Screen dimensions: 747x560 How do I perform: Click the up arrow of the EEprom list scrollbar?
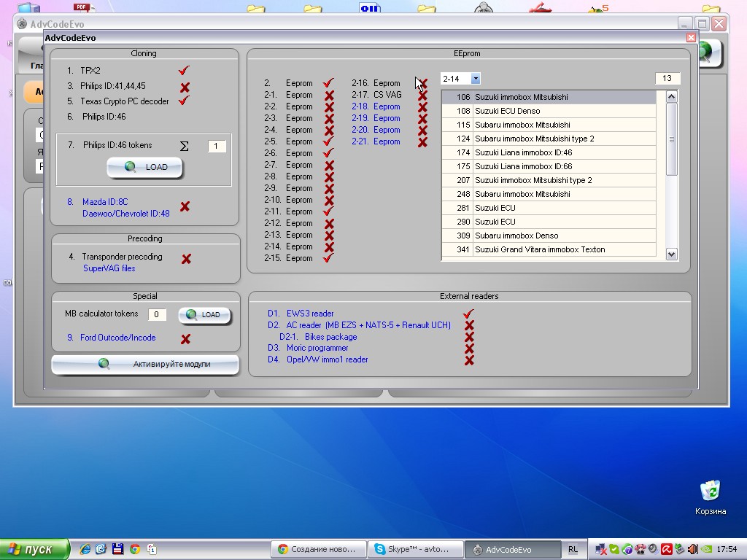[671, 97]
